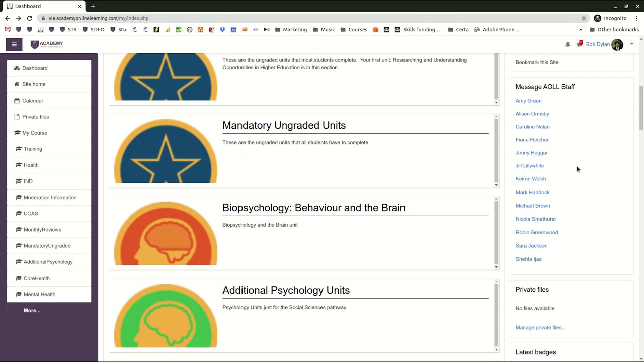
Task: Select My Course in the sidebar
Action: click(x=49, y=133)
